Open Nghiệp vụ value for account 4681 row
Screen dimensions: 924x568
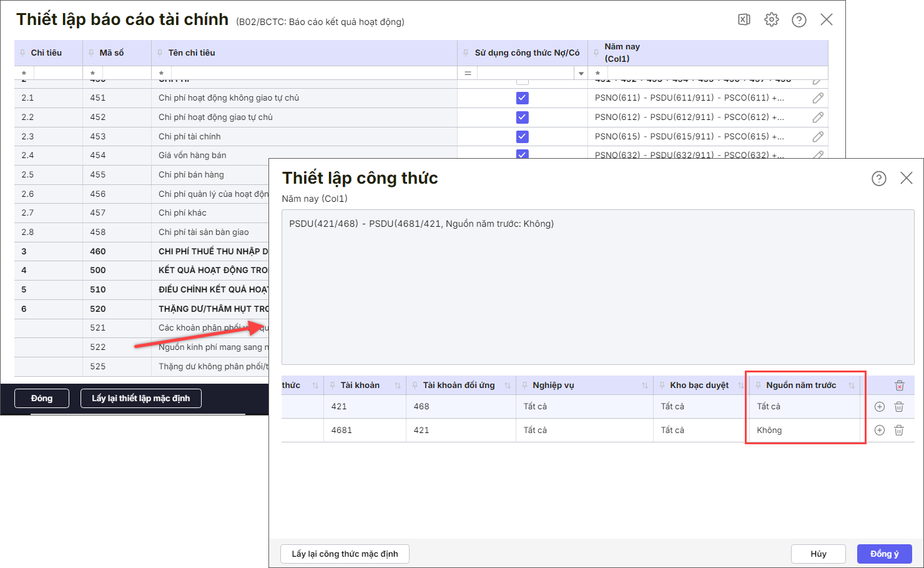click(584, 431)
